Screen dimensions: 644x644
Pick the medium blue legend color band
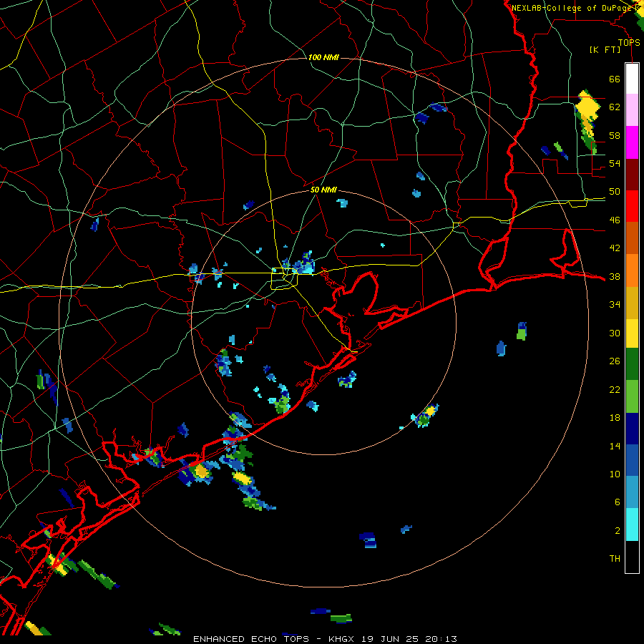(632, 460)
